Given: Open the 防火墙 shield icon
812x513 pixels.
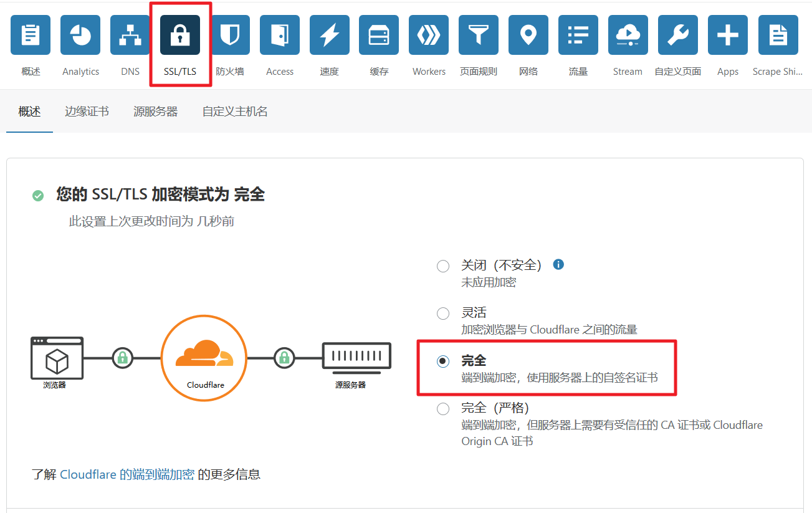Looking at the screenshot, I should [x=230, y=35].
